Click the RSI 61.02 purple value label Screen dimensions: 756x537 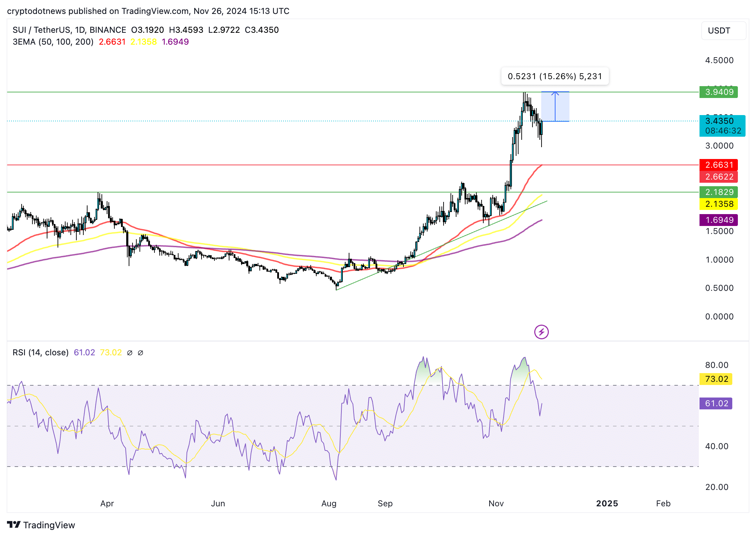(x=716, y=403)
